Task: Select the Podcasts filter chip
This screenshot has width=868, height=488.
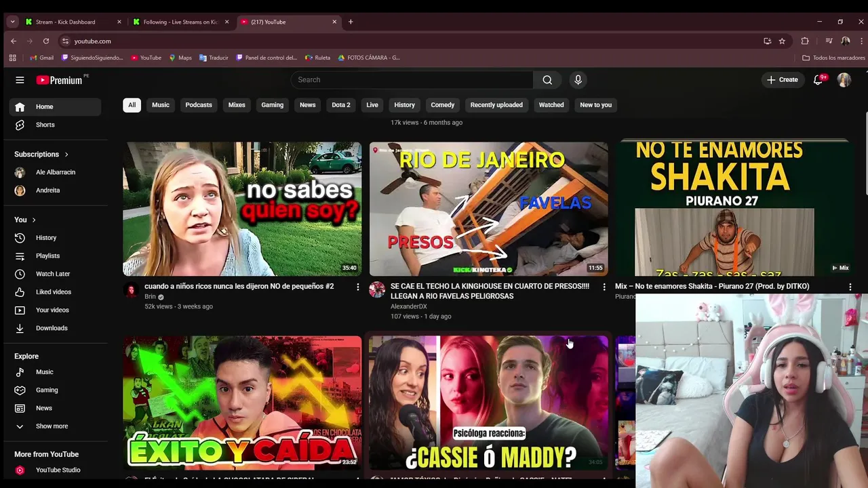Action: pos(199,105)
